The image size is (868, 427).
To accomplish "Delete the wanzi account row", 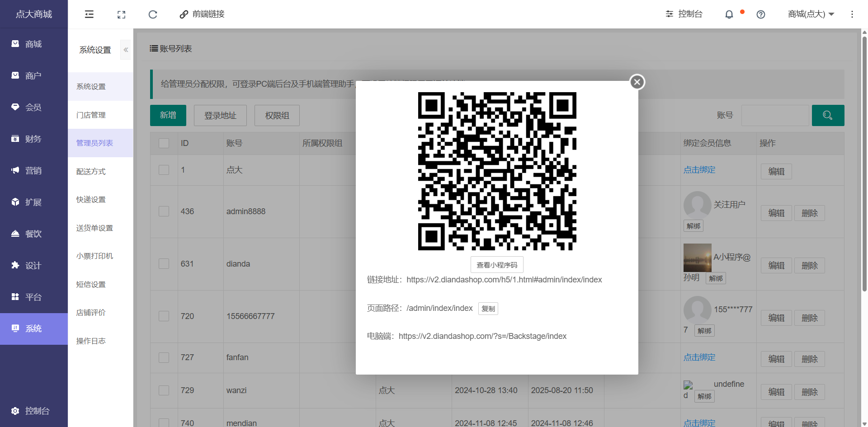I will click(810, 392).
